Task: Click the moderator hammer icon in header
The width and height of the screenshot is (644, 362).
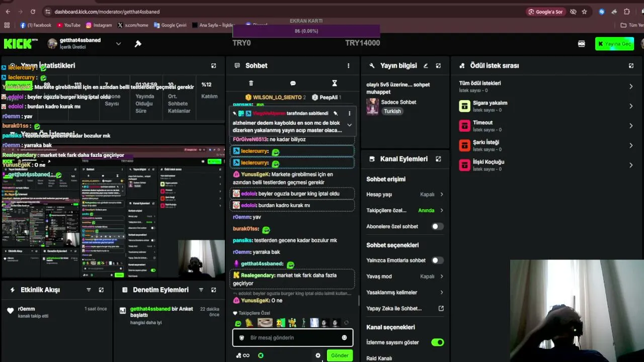Action: (x=138, y=44)
